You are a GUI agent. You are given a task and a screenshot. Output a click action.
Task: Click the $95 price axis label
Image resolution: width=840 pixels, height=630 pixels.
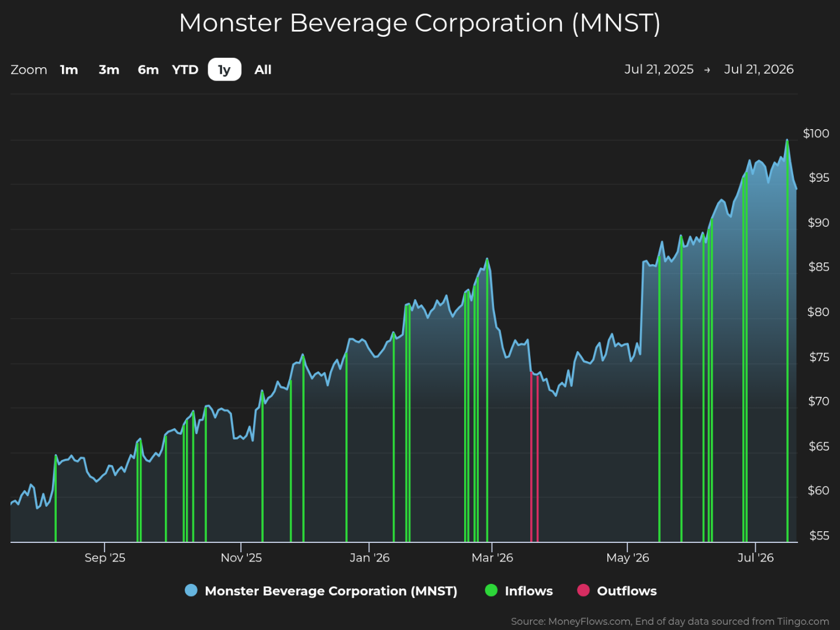pos(819,178)
